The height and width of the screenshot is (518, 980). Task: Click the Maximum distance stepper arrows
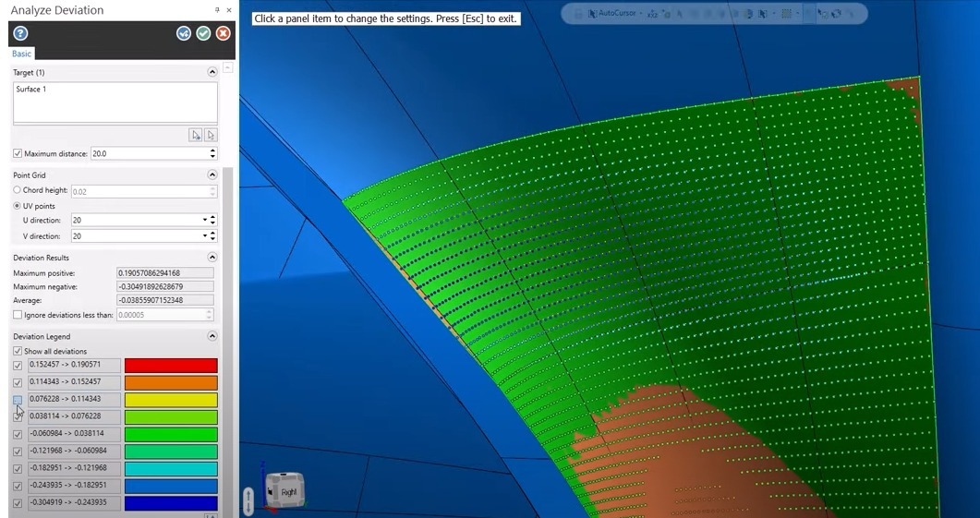click(213, 153)
